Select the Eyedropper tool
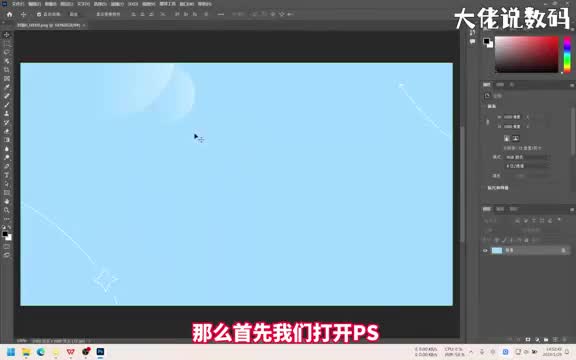 7,87
